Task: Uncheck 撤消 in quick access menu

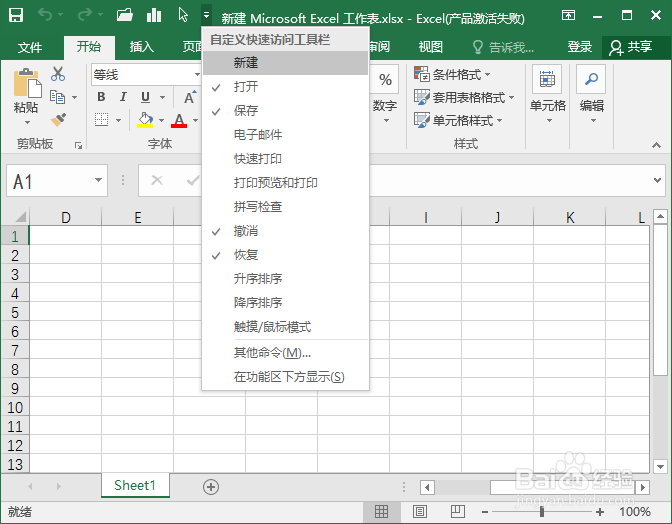Action: click(285, 231)
